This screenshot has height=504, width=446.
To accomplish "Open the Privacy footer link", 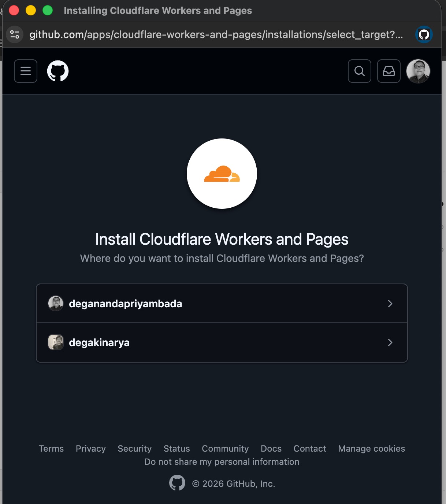I will (91, 449).
